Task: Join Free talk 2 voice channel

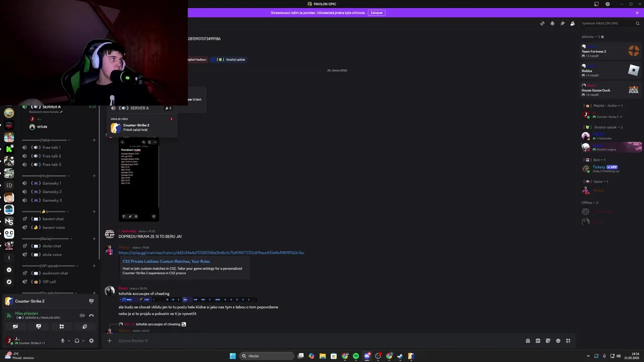Action: pos(59,156)
